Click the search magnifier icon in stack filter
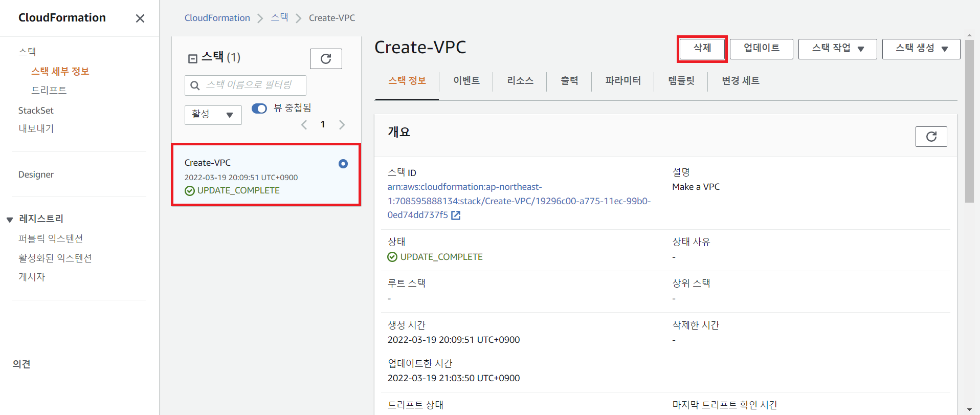This screenshot has width=980, height=415. click(x=195, y=85)
